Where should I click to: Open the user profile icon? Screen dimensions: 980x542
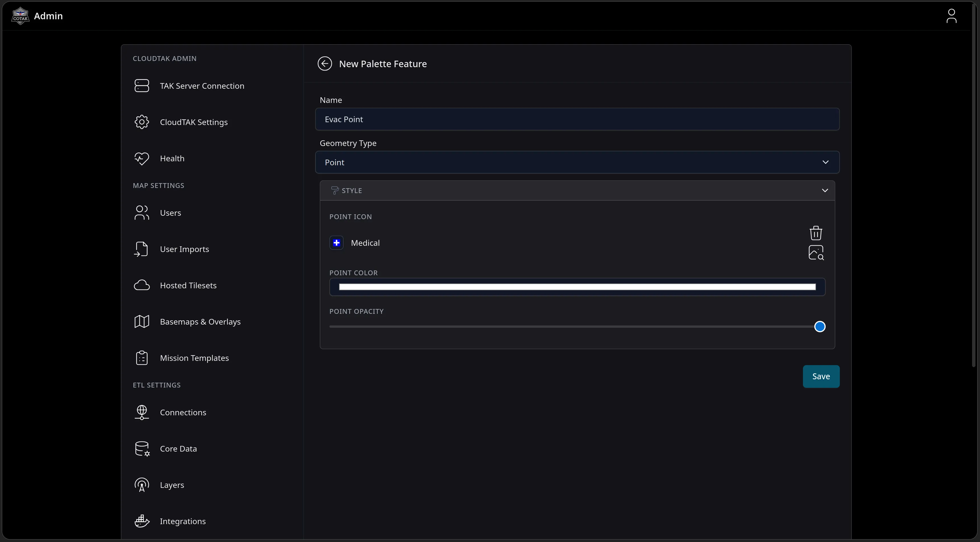(x=951, y=16)
